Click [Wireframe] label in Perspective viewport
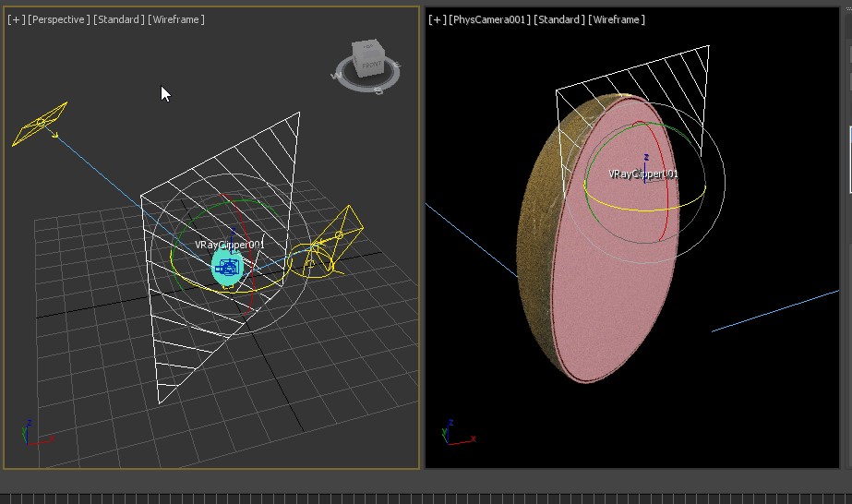Image resolution: width=852 pixels, height=504 pixels. (x=176, y=19)
